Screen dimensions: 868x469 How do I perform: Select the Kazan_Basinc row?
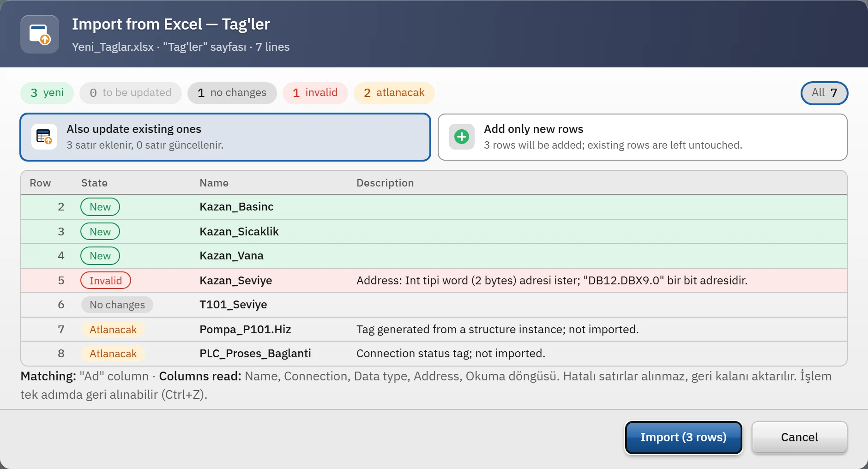click(x=434, y=207)
